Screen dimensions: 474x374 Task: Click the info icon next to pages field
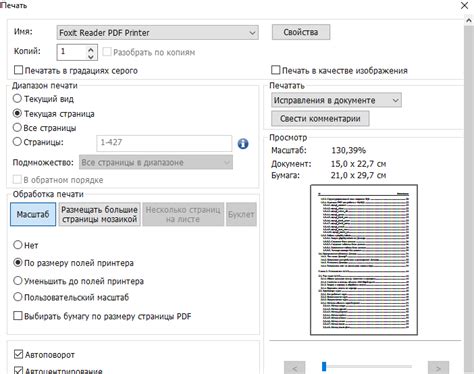tap(243, 144)
